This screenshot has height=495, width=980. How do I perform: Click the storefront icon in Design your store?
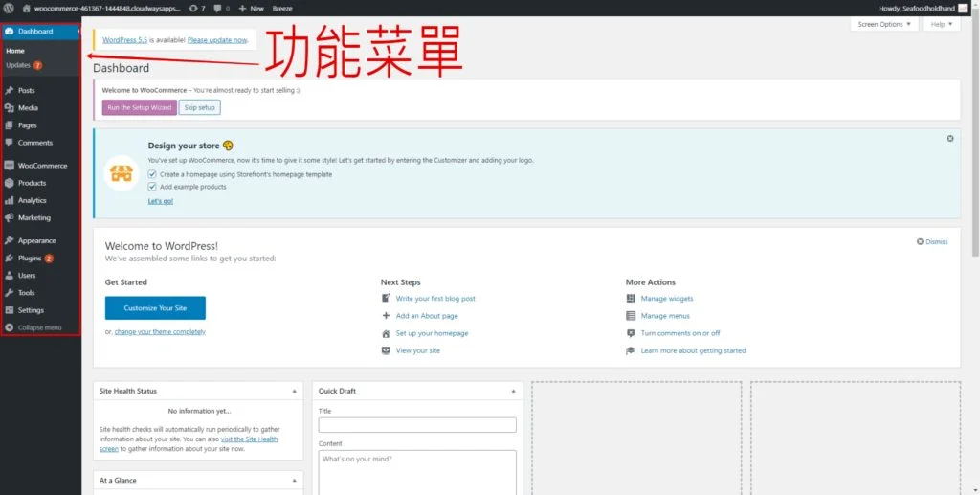(122, 173)
